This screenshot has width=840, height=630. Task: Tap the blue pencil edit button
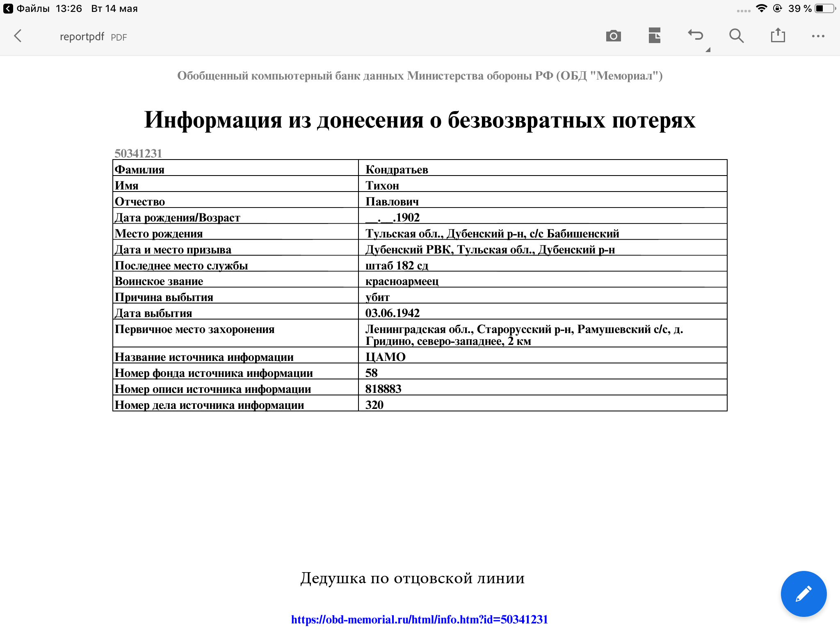tap(803, 593)
